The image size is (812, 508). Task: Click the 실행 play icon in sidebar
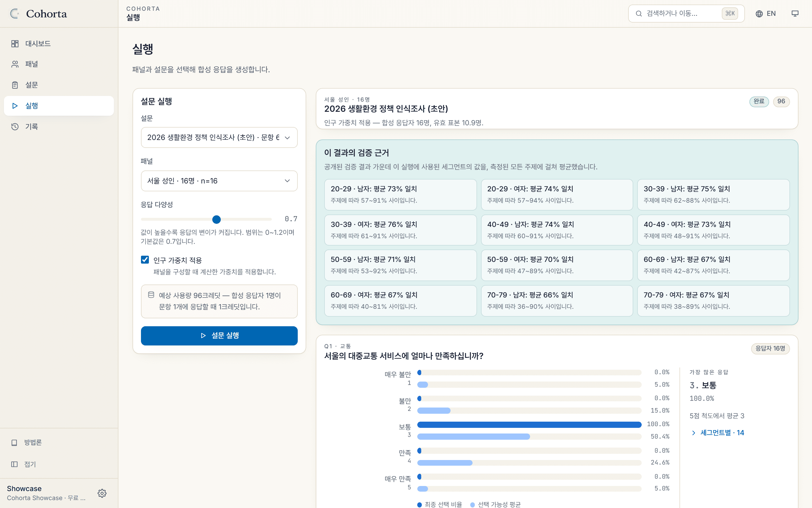15,106
